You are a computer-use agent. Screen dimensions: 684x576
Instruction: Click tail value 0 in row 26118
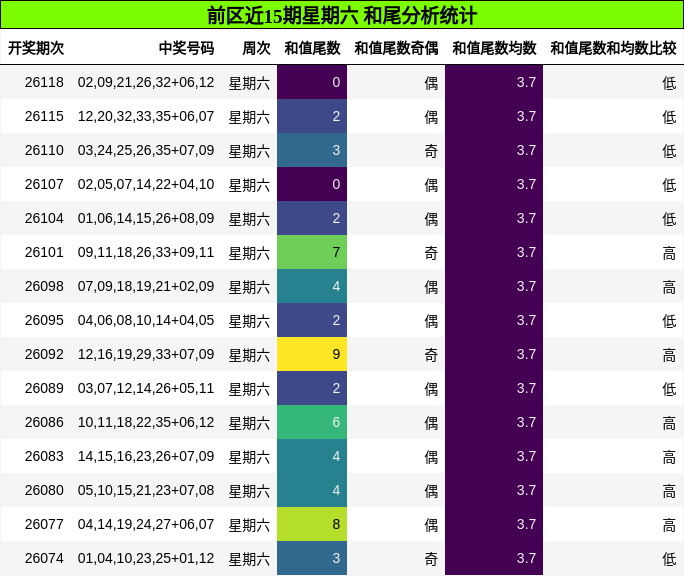(312, 82)
